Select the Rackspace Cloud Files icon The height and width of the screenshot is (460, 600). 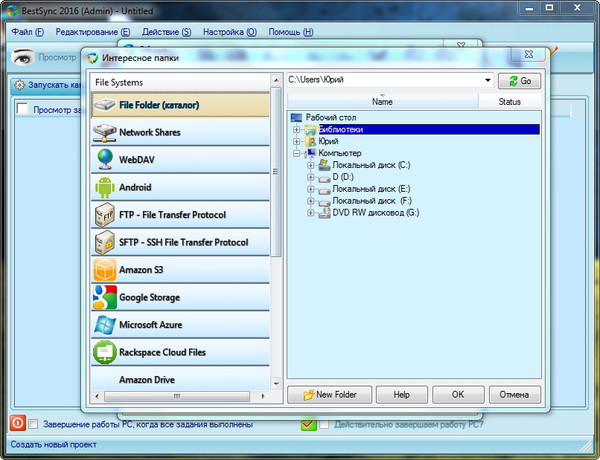click(x=104, y=352)
